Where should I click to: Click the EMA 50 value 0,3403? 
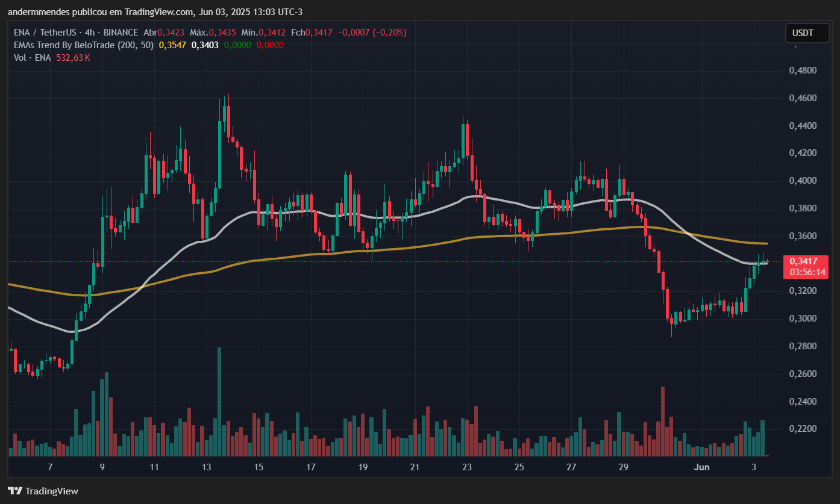click(204, 45)
